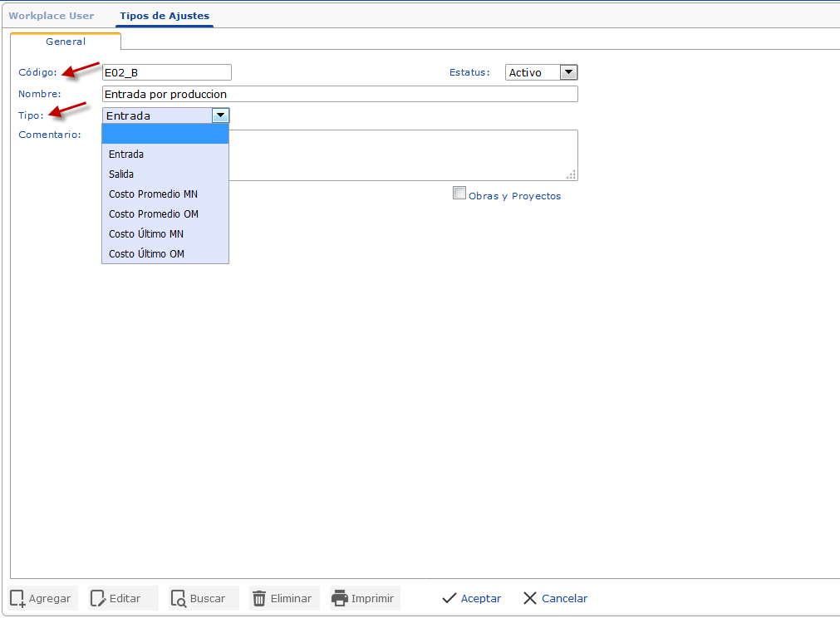The width and height of the screenshot is (840, 618).
Task: Click the Imprimir printer icon
Action: click(x=339, y=598)
